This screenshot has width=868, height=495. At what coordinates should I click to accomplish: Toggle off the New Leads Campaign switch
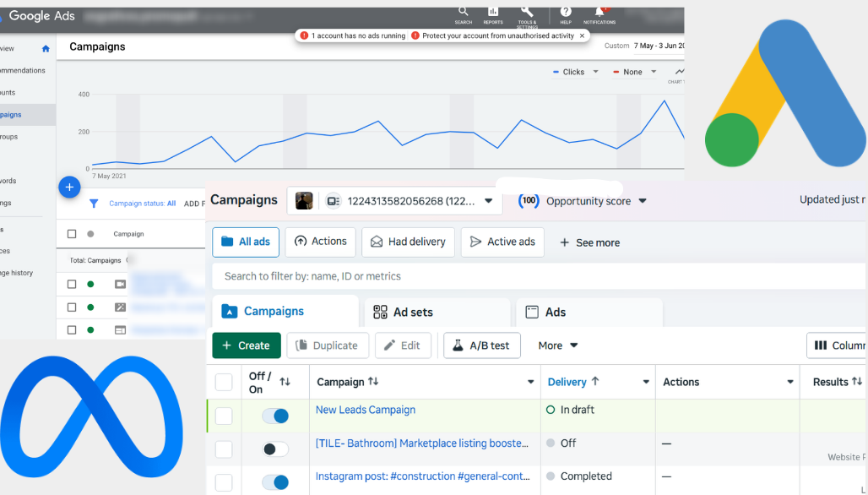275,416
